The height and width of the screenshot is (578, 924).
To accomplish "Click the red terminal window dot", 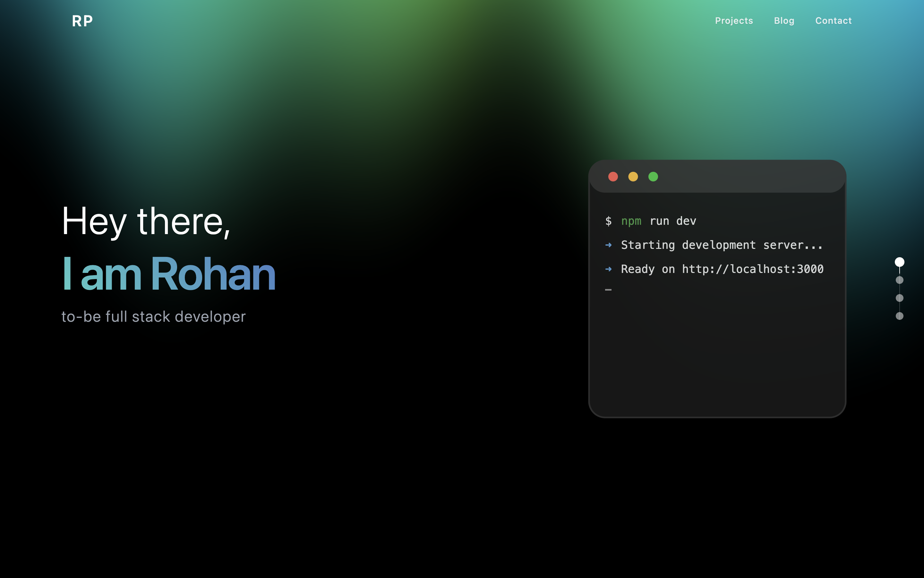I will click(x=613, y=177).
